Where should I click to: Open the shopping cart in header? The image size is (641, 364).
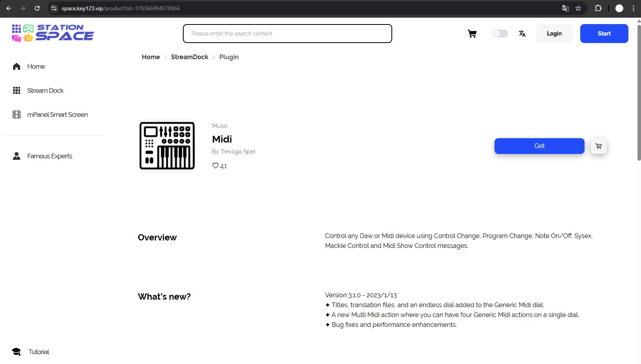point(472,34)
